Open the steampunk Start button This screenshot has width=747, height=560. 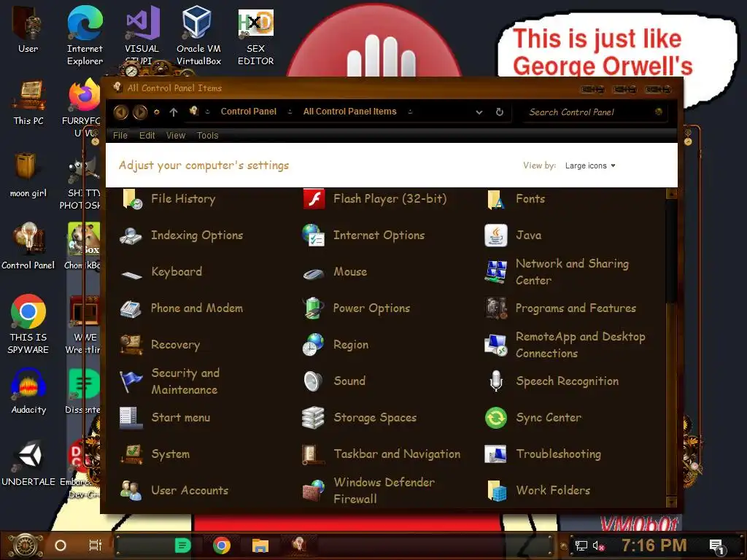[x=25, y=545]
